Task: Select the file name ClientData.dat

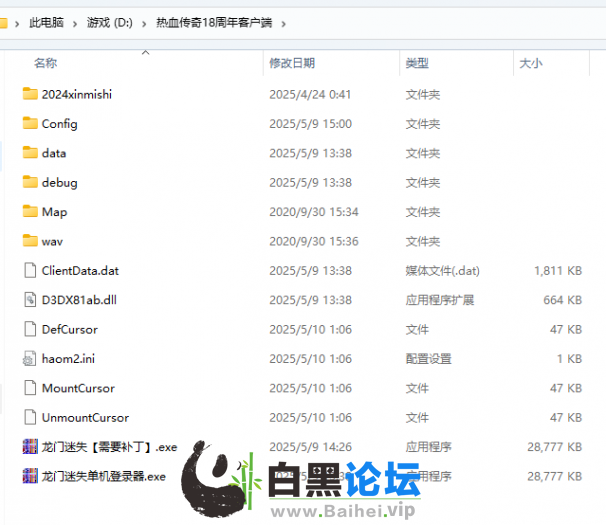Action: point(80,271)
